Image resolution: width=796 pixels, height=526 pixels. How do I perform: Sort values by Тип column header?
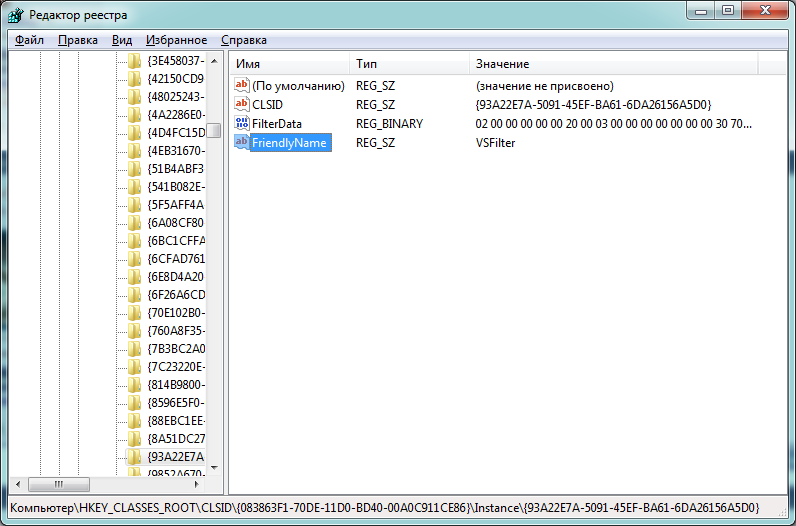[409, 64]
